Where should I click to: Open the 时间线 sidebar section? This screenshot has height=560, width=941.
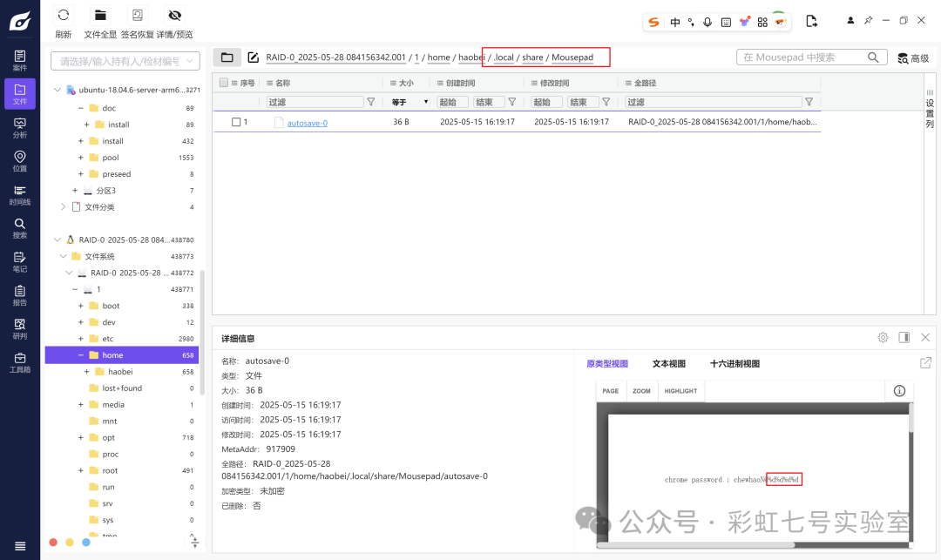(20, 195)
